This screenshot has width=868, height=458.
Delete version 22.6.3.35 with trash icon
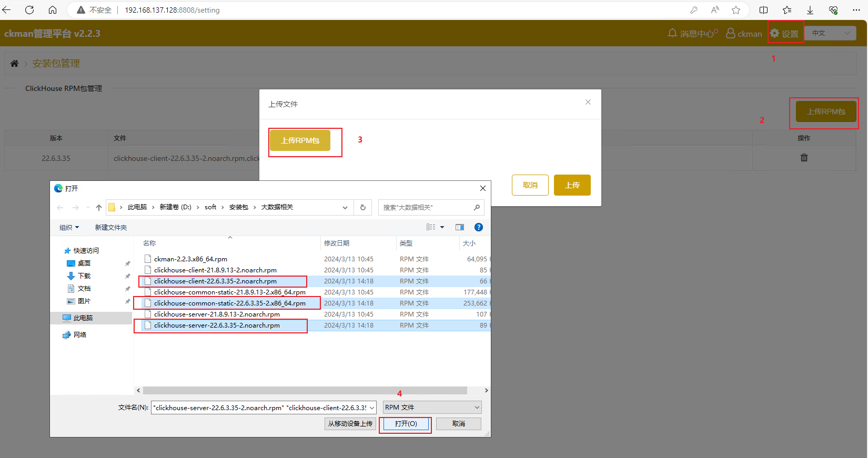(804, 158)
